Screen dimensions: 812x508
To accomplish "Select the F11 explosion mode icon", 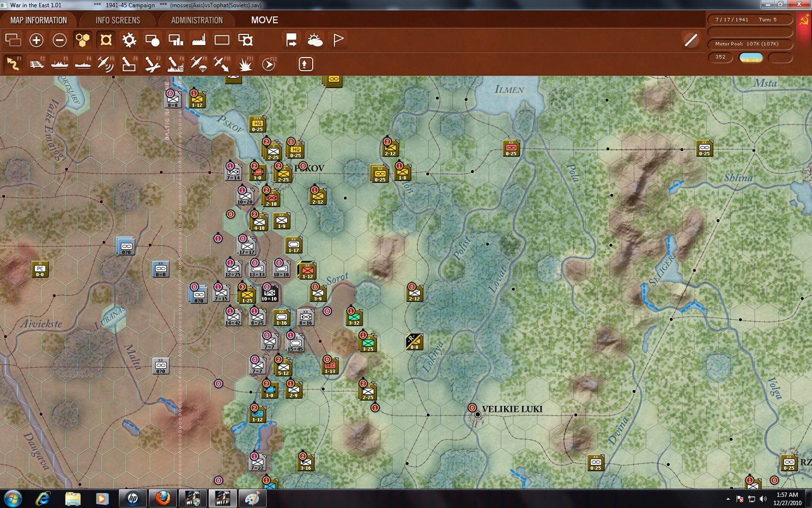I will [x=245, y=64].
